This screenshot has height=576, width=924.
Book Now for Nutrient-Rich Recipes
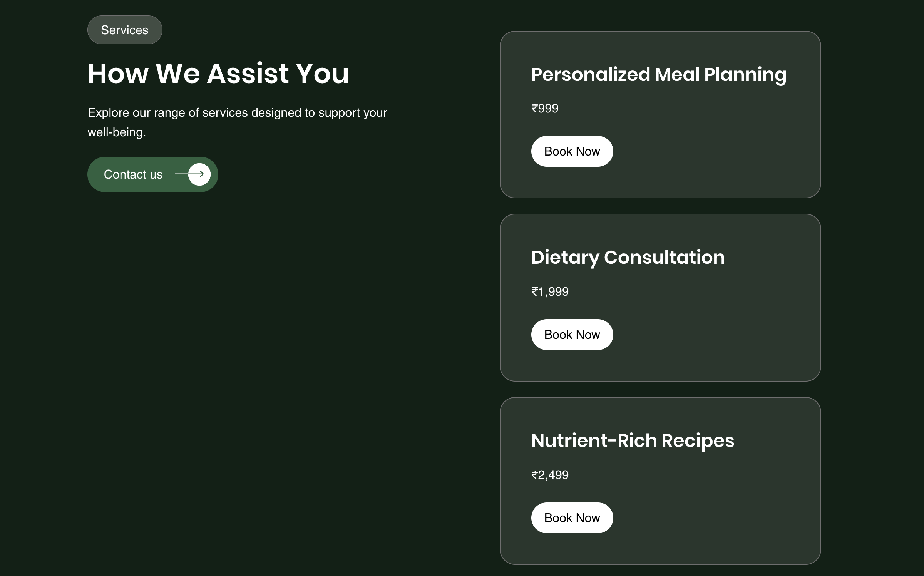[572, 518]
